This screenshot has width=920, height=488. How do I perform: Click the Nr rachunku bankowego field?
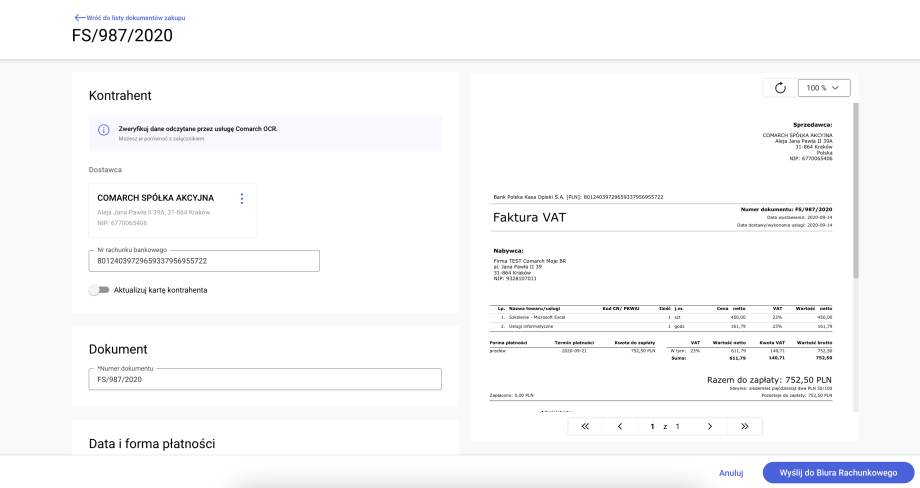pyautogui.click(x=204, y=261)
